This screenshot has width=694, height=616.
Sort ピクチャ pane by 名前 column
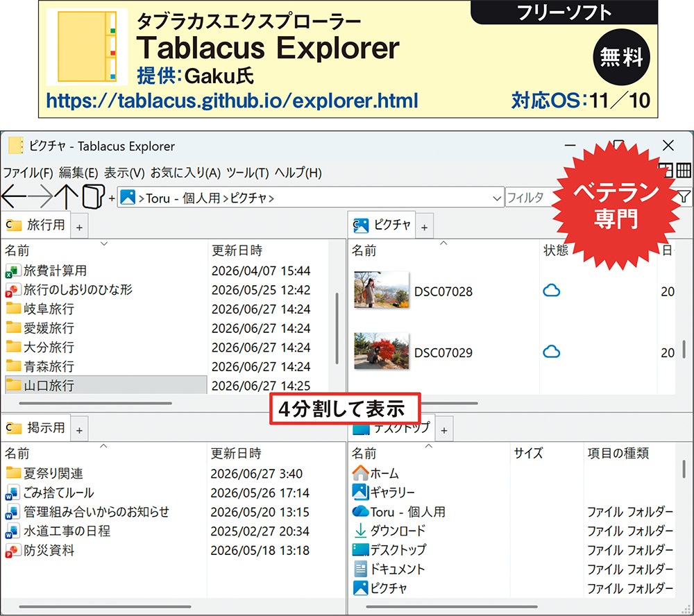point(443,250)
